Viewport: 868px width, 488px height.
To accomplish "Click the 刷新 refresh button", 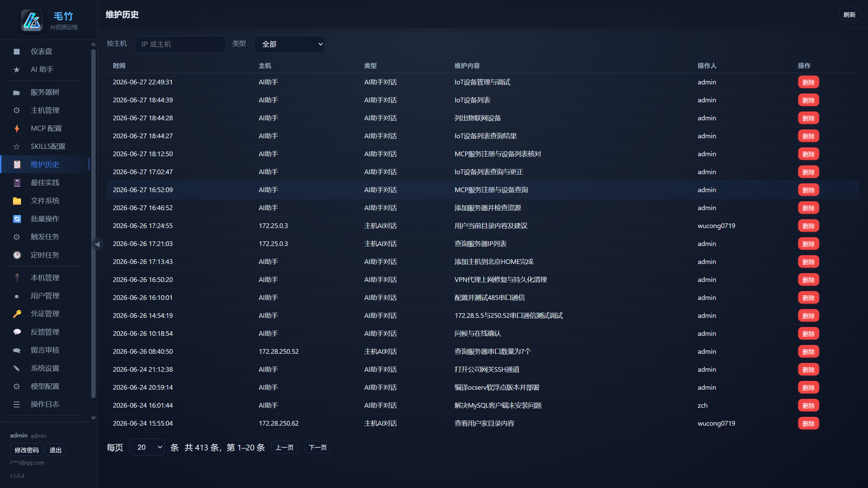I will 849,15.
